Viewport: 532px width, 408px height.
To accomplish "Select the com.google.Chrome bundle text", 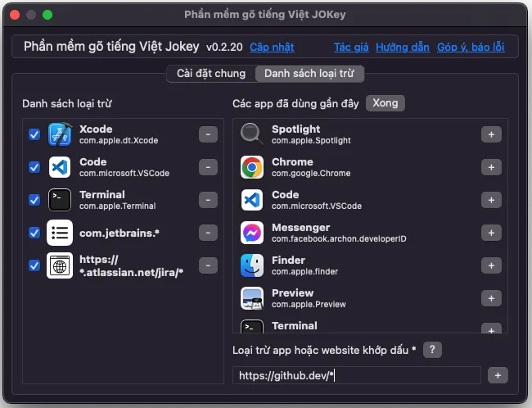I will click(x=311, y=173).
